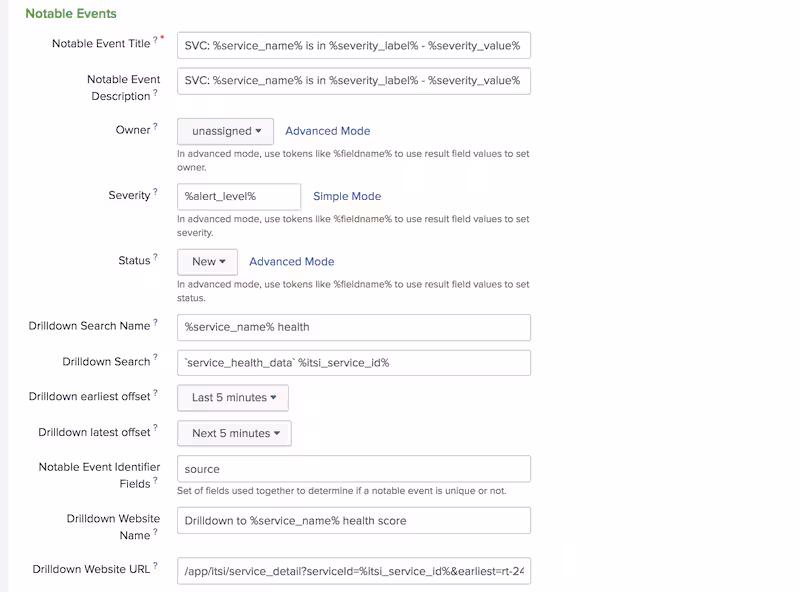This screenshot has height=592, width=800.
Task: Click the Drilldown Search input field
Action: point(353,362)
